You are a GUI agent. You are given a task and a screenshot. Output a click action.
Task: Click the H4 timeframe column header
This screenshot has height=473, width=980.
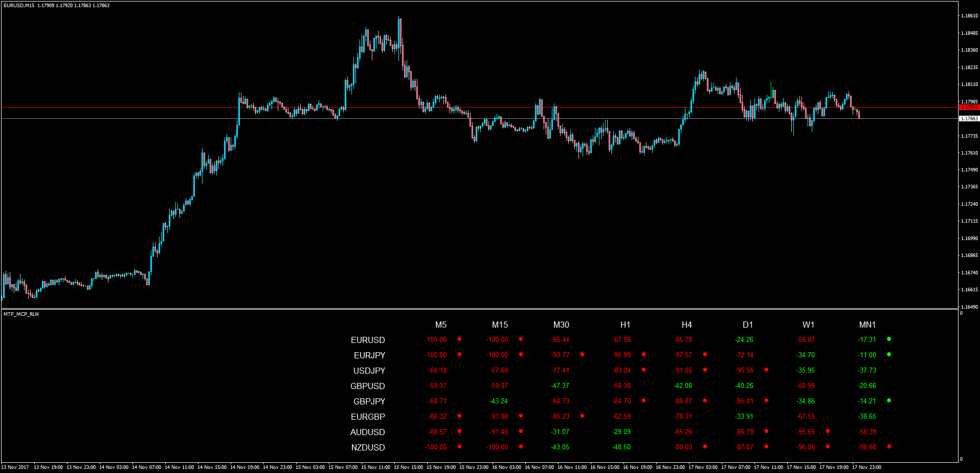(x=686, y=325)
